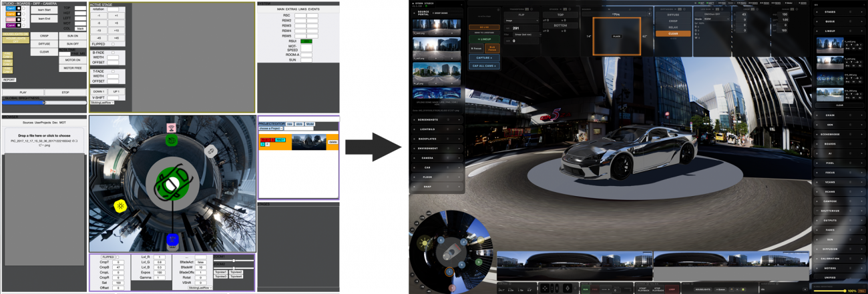Image resolution: width=868 pixels, height=294 pixels.
Task: Click the CAPTURE + button in the new interface
Action: [x=484, y=57]
